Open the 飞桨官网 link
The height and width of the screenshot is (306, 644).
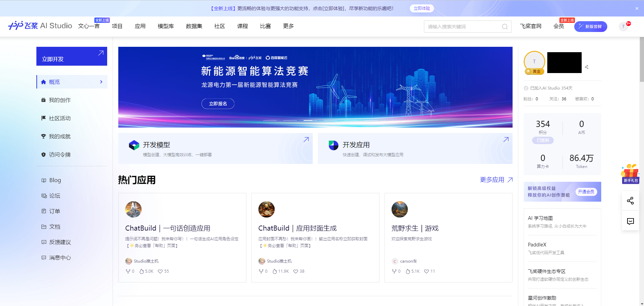click(x=530, y=26)
